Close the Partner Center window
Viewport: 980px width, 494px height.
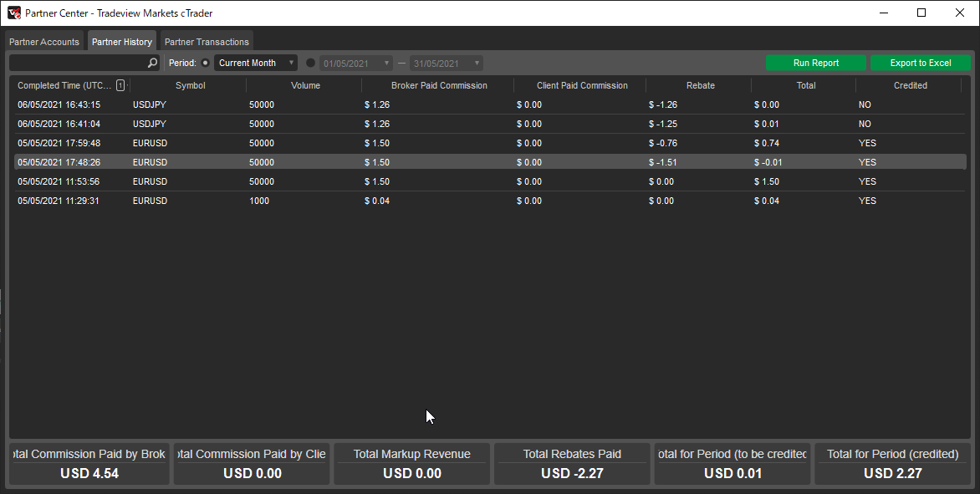click(x=960, y=13)
